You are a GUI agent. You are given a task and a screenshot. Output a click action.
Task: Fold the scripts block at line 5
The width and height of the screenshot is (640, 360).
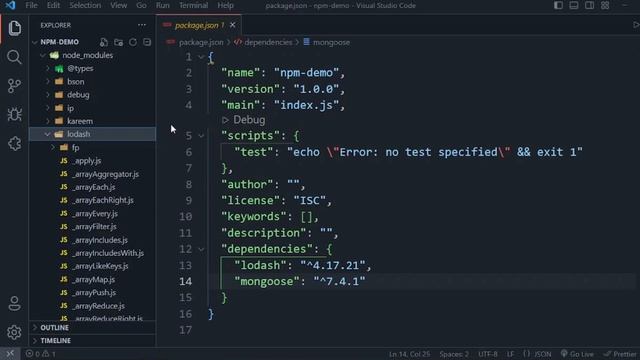pyautogui.click(x=201, y=136)
